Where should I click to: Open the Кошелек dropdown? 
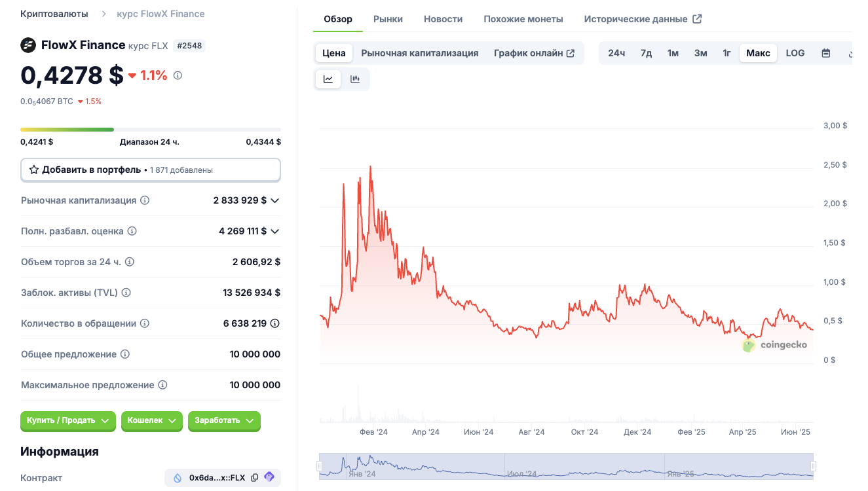[x=152, y=421]
